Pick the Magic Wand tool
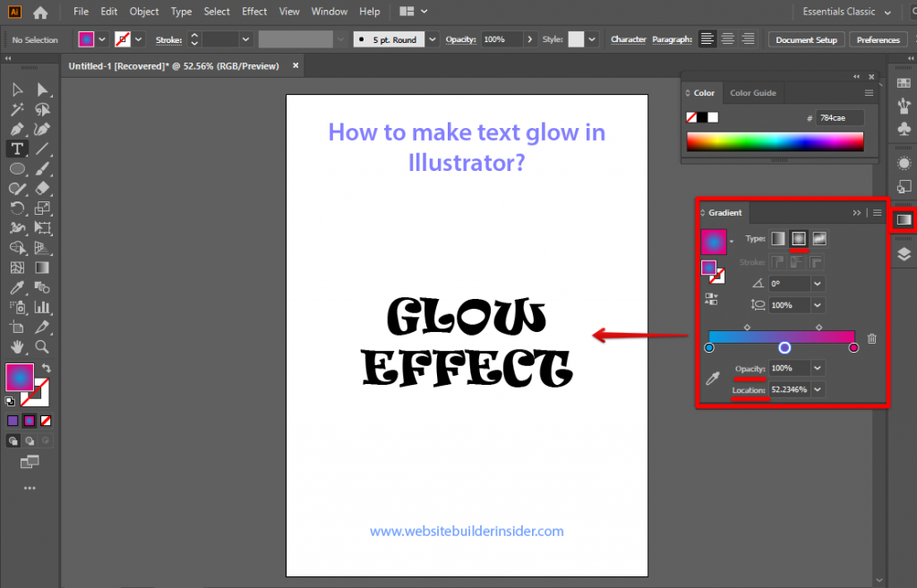The width and height of the screenshot is (917, 588). tap(17, 109)
